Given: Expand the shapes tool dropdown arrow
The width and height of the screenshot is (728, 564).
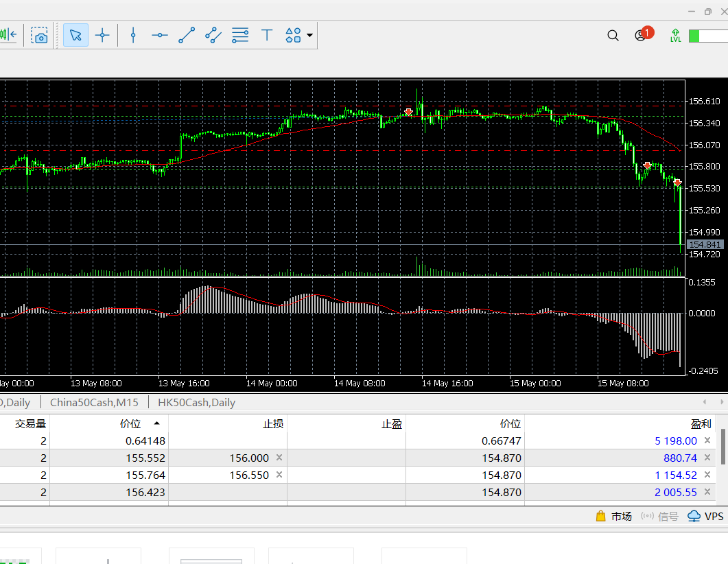Looking at the screenshot, I should [x=309, y=35].
